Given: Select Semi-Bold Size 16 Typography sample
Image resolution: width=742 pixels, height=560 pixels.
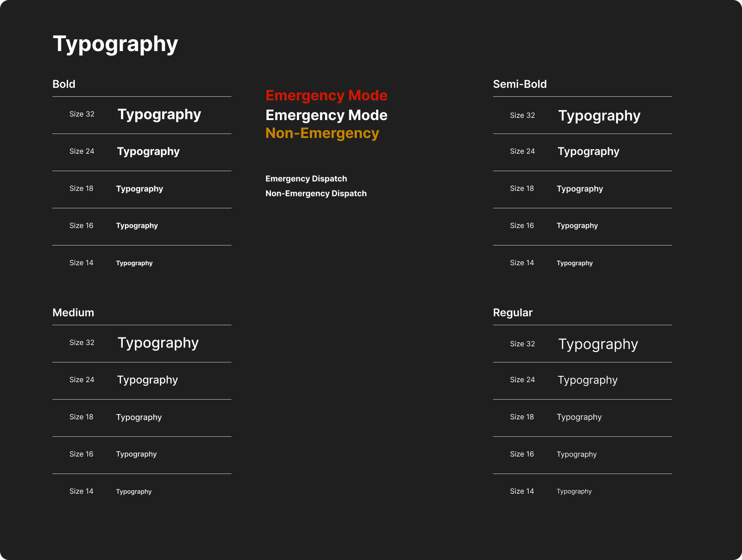Looking at the screenshot, I should pyautogui.click(x=577, y=226).
